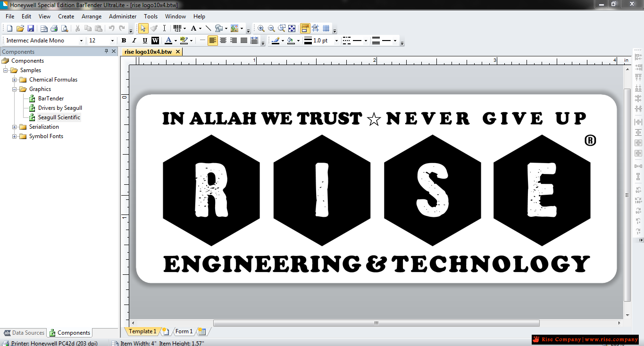Choose the shape drawing tool
Screen dimensions: 644x346
pyautogui.click(x=218, y=29)
